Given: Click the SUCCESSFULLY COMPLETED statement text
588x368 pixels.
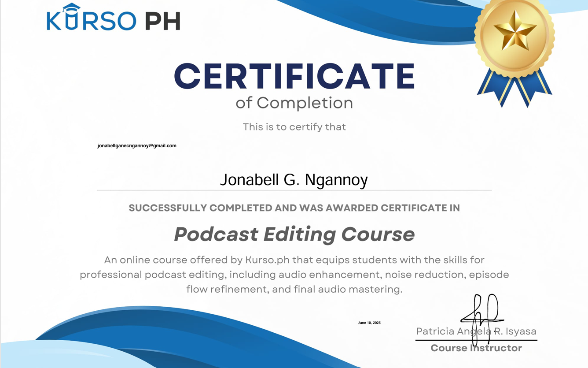Looking at the screenshot, I should point(294,208).
